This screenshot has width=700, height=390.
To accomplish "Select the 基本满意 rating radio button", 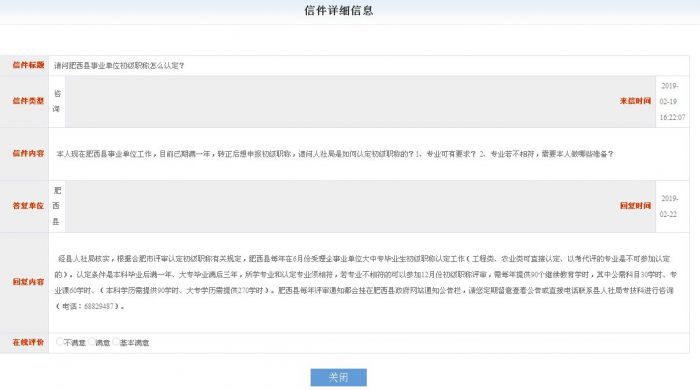I will (x=116, y=342).
